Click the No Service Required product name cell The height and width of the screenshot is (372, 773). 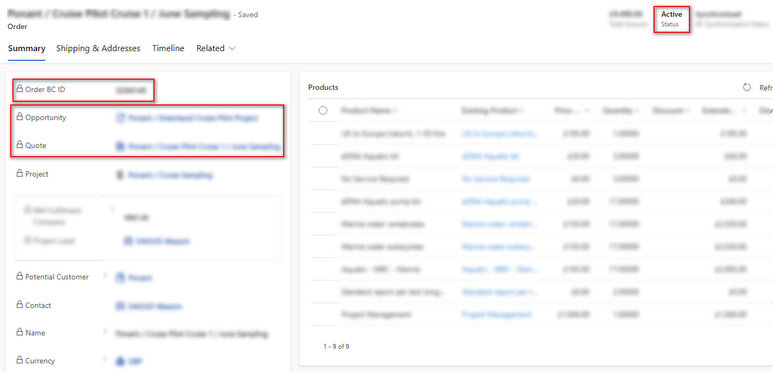click(x=375, y=179)
